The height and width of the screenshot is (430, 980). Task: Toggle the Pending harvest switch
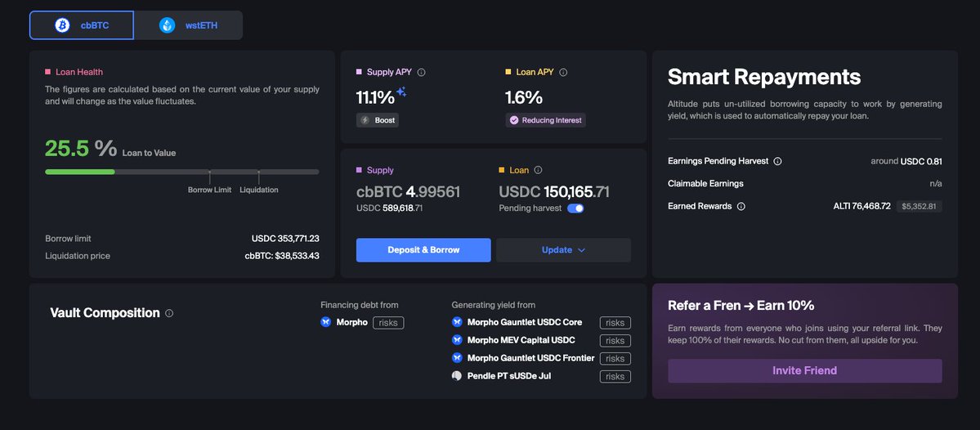pyautogui.click(x=575, y=208)
